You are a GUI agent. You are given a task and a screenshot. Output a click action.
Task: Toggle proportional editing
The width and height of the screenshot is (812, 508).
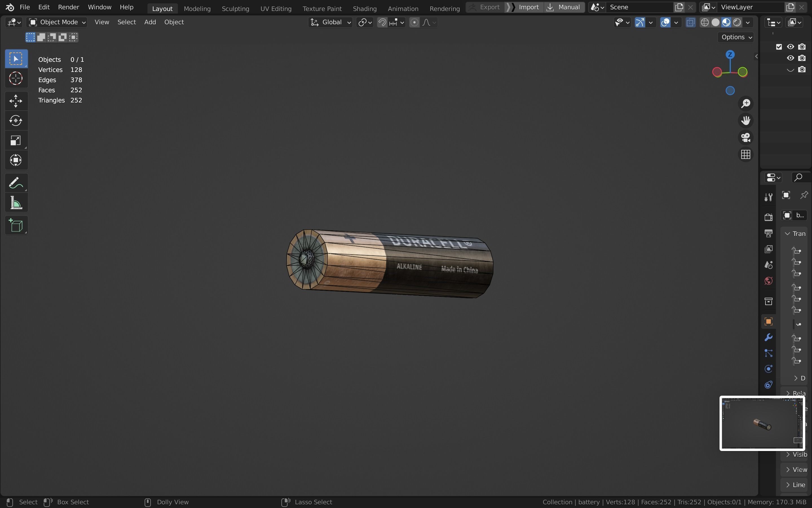tap(414, 22)
